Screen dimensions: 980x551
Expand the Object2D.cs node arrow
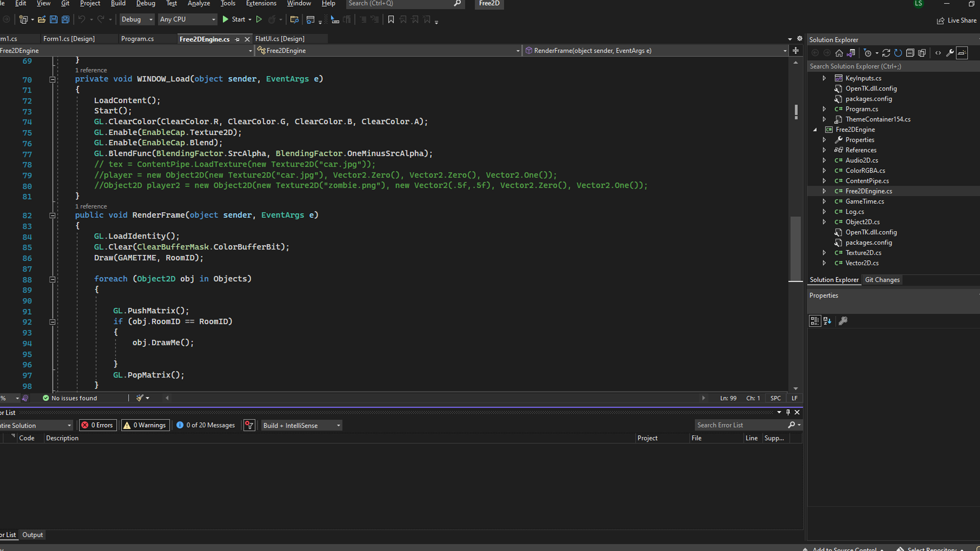point(824,222)
